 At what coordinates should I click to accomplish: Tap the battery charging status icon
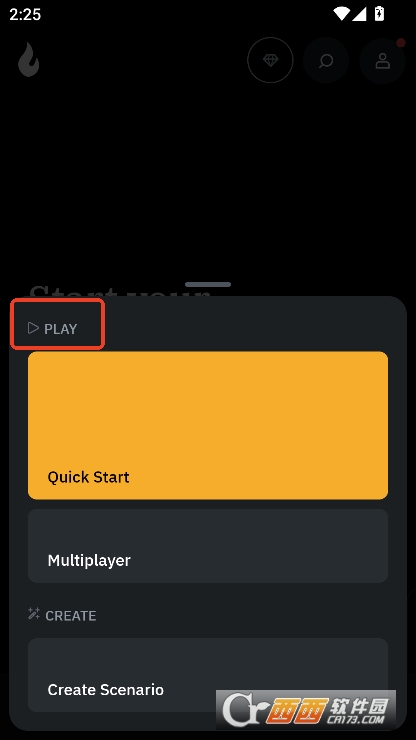tap(379, 14)
